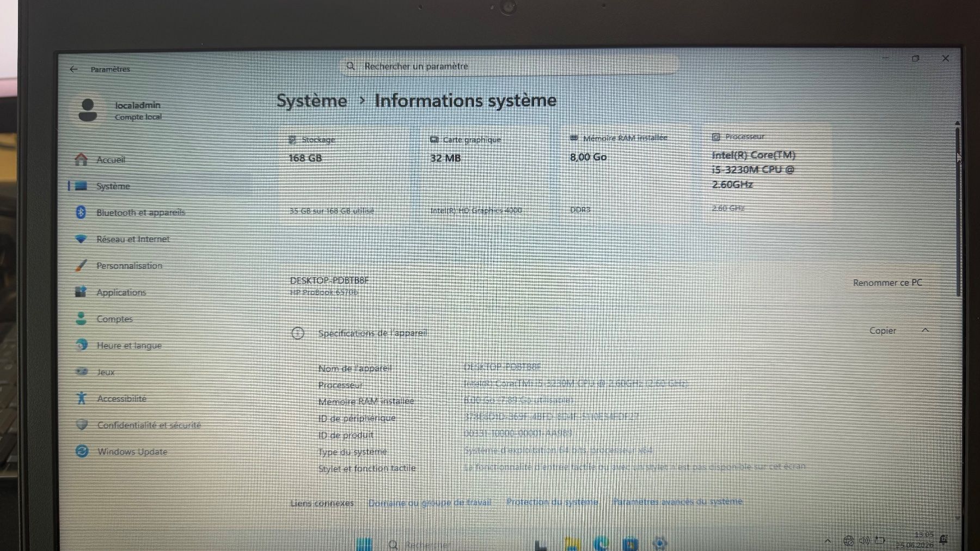Screen dimensions: 980x551
Task: Click Renommer ce PC button
Action: [887, 283]
